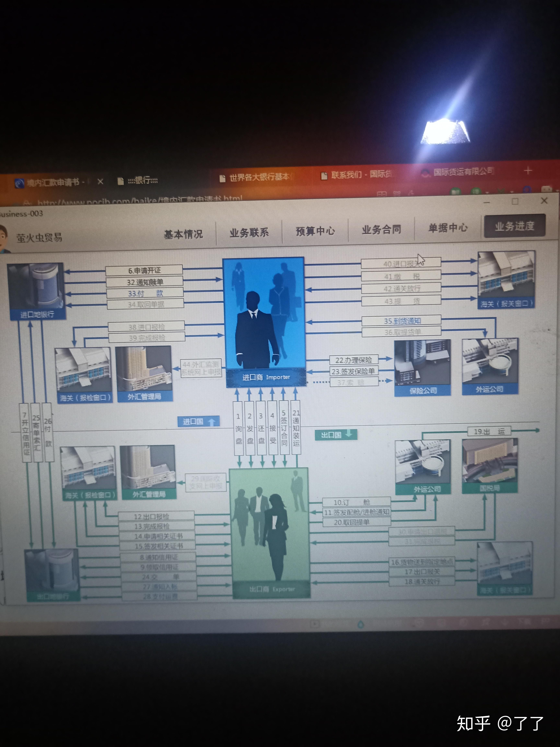Select the 保险公司 building icon
Screen dimensions: 560x747
(423, 368)
